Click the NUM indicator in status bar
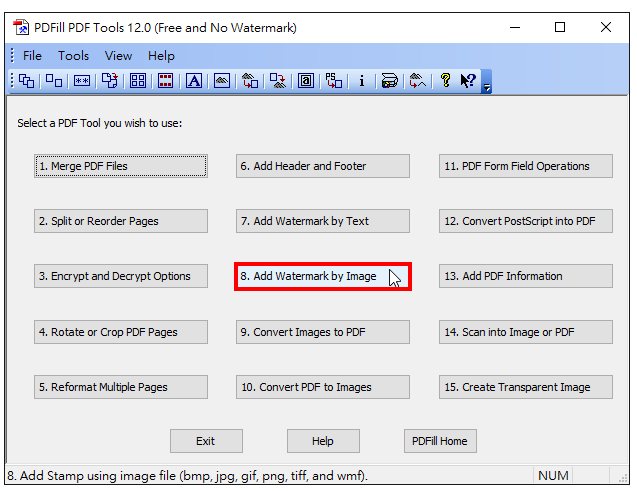This screenshot has height=491, width=637. tap(553, 476)
